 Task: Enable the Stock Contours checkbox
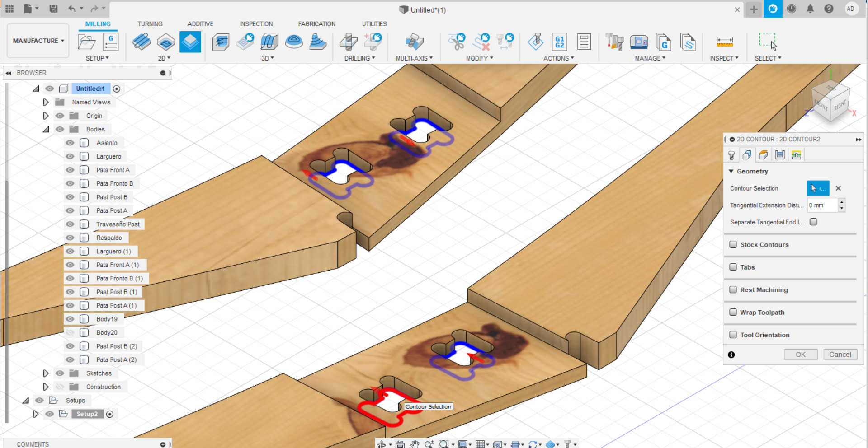coord(733,244)
